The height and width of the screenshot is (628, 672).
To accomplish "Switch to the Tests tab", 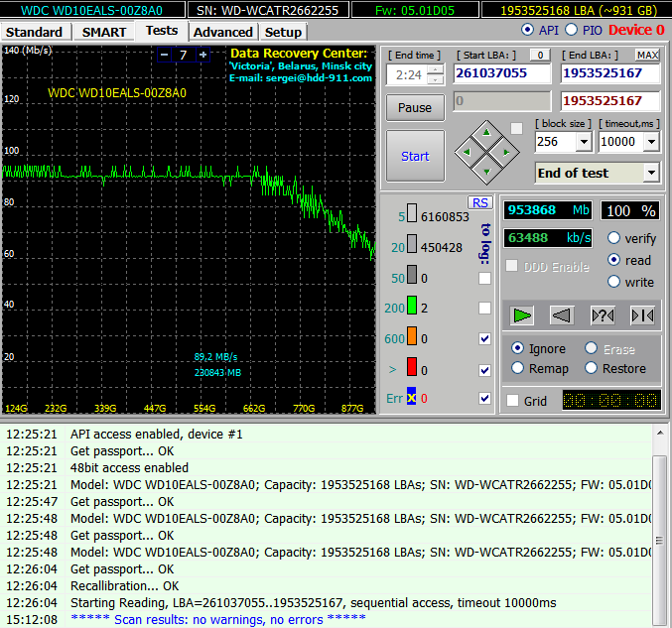I will 162,31.
